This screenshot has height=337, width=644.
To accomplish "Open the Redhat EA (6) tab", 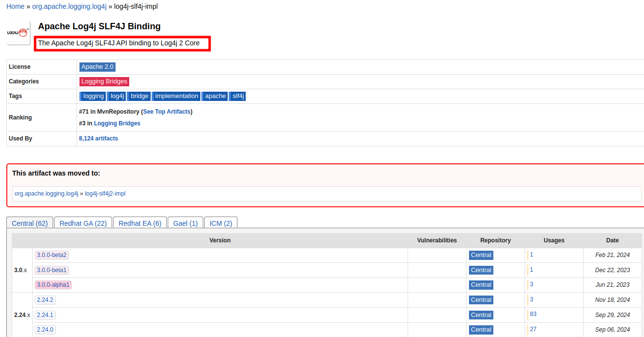I will coord(140,223).
